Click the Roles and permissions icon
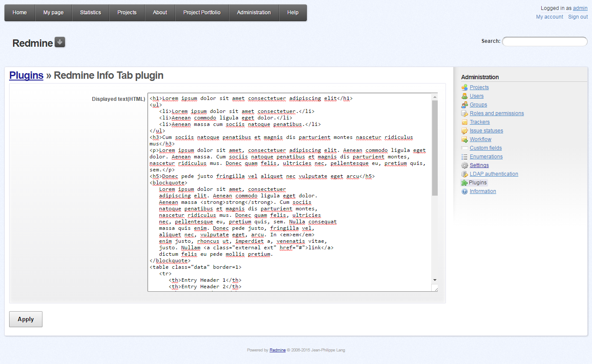 [465, 113]
